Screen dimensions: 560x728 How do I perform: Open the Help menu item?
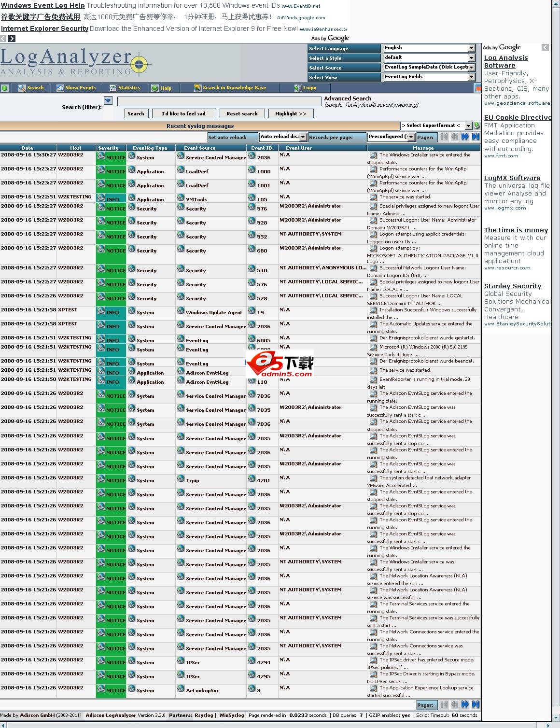coord(161,88)
